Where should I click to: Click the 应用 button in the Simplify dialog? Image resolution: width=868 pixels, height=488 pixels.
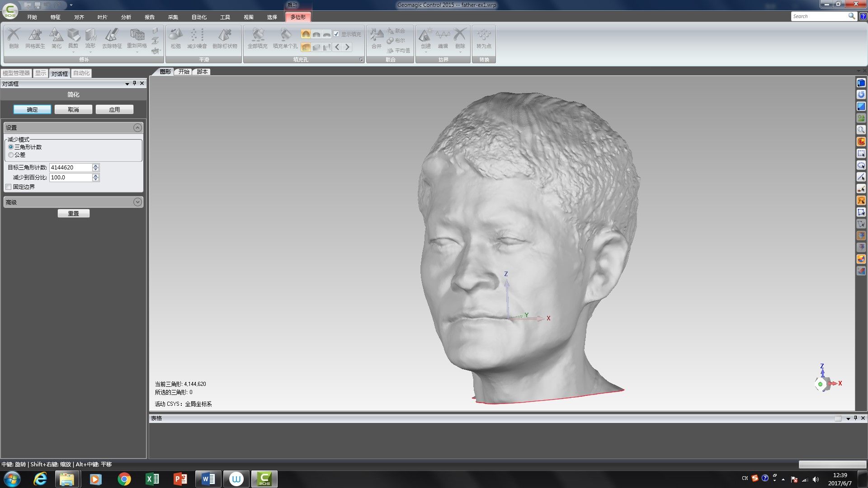click(x=114, y=109)
